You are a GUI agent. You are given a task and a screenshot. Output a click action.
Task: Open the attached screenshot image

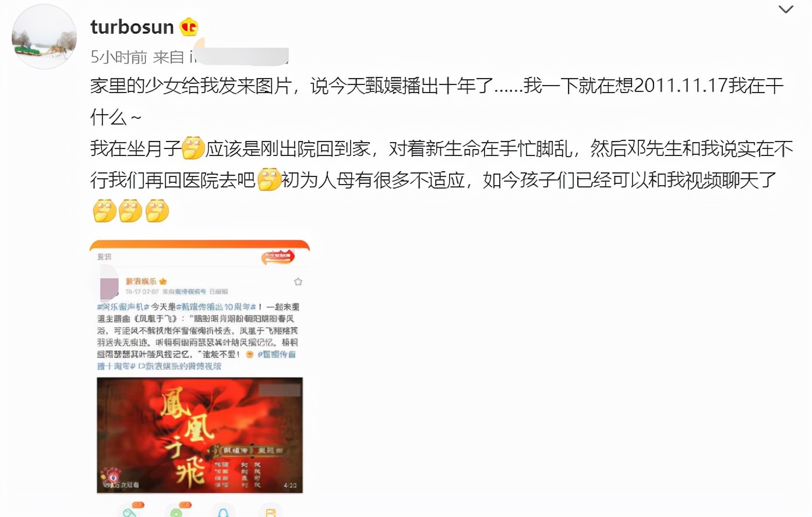(x=199, y=378)
